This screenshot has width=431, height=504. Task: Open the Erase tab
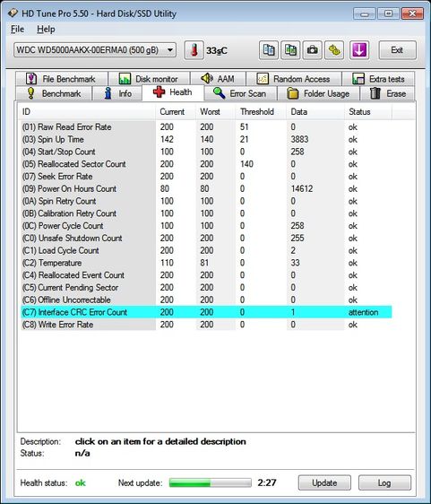tap(388, 93)
